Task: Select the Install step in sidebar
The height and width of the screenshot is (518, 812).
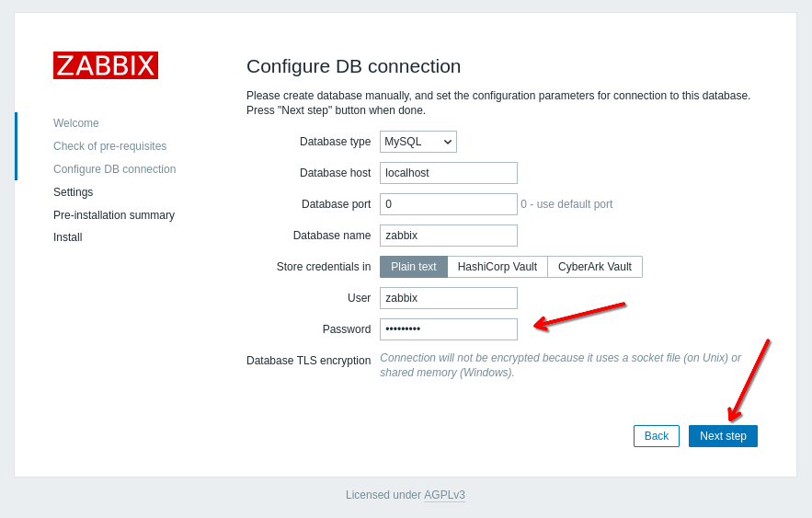Action: [67, 237]
